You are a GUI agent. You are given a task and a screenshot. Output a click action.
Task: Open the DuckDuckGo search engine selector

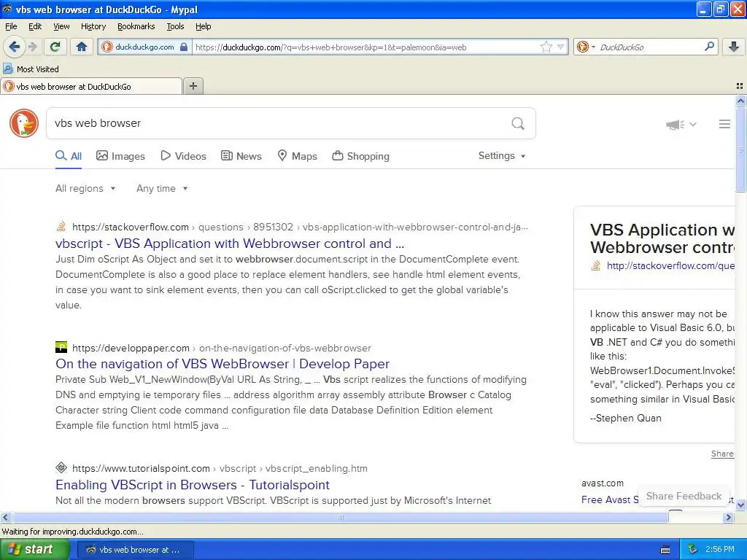click(586, 47)
